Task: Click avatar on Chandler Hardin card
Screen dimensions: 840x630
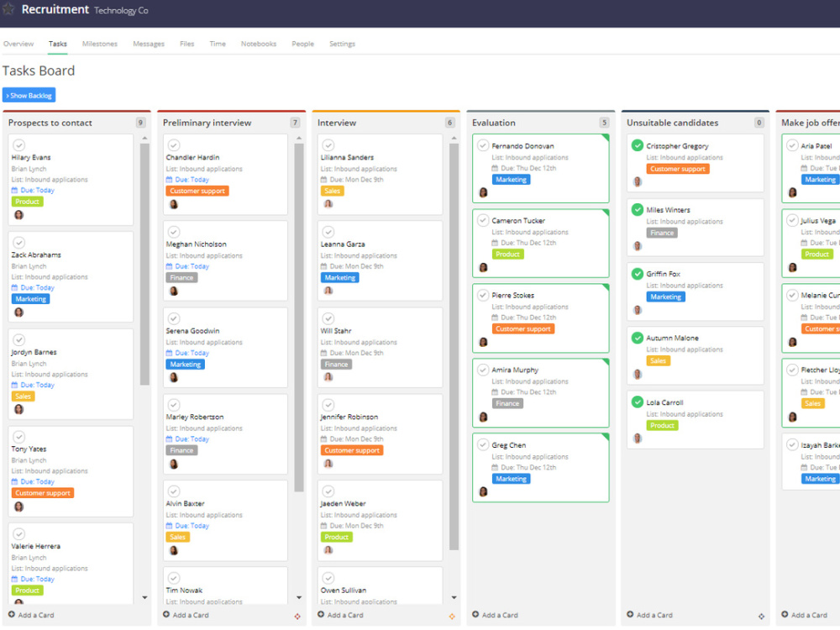Action: pos(174,204)
